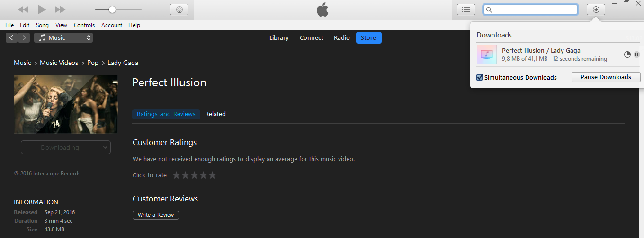
Task: Click the Apple logo in the toolbar
Action: point(322,9)
